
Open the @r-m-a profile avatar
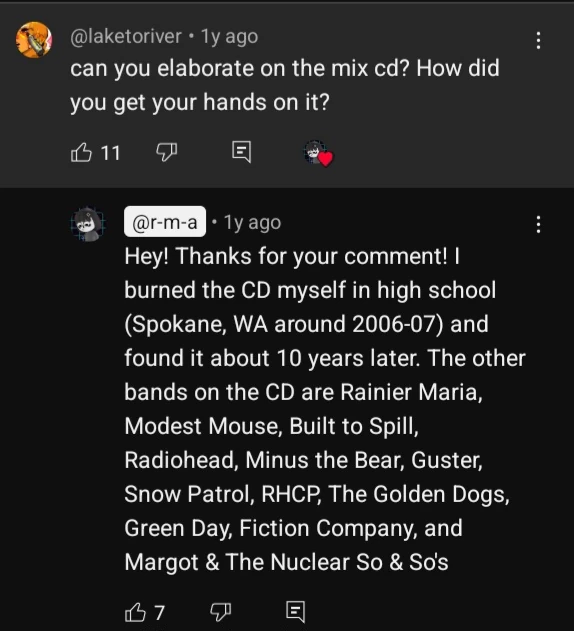(x=88, y=224)
